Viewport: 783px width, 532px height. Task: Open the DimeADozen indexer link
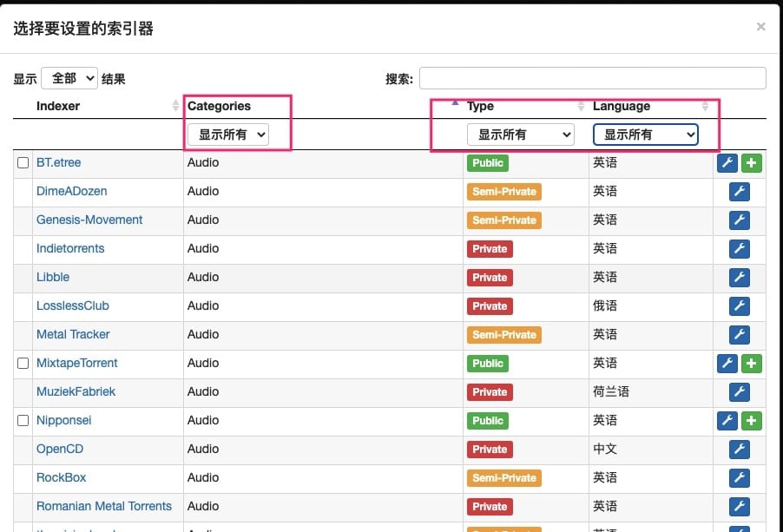point(71,191)
